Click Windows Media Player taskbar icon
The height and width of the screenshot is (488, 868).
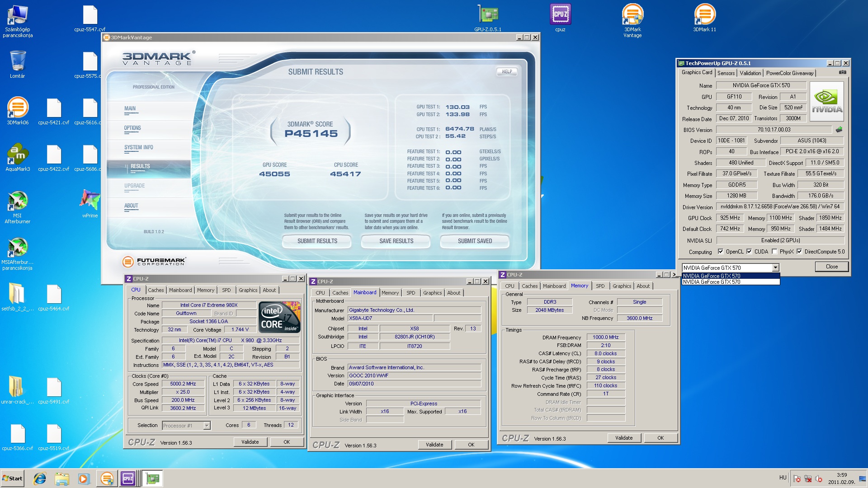[x=84, y=479]
